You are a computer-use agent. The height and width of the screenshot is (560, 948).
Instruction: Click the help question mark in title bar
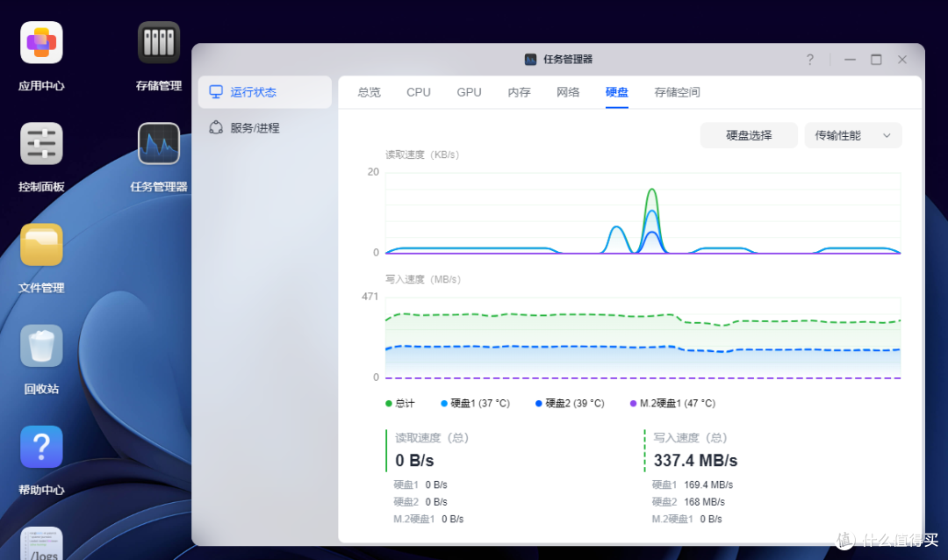809,60
